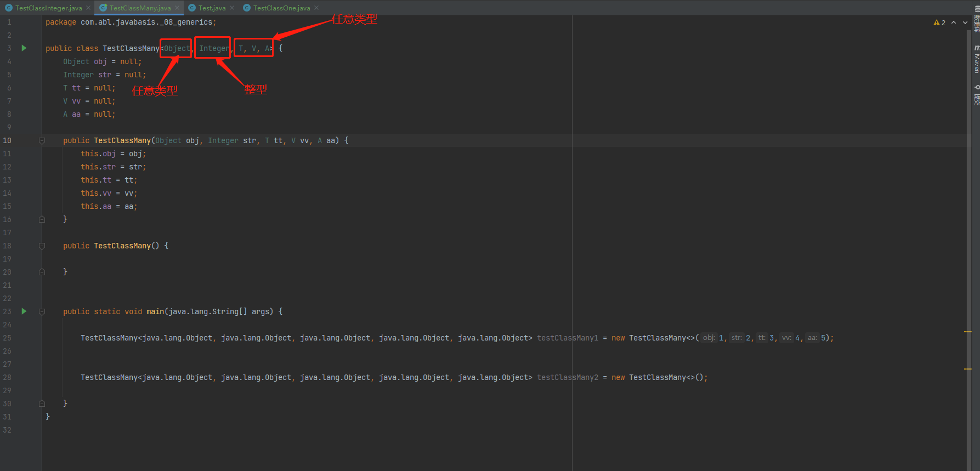Click the class name TestClassMany on line 3
Image resolution: width=980 pixels, height=471 pixels.
point(131,48)
